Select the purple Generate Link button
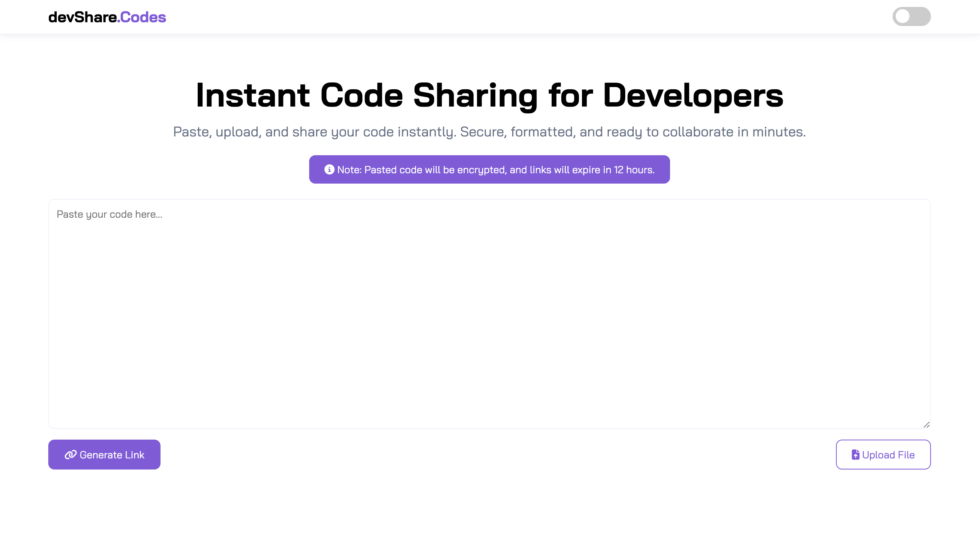Image resolution: width=980 pixels, height=545 pixels. click(104, 454)
